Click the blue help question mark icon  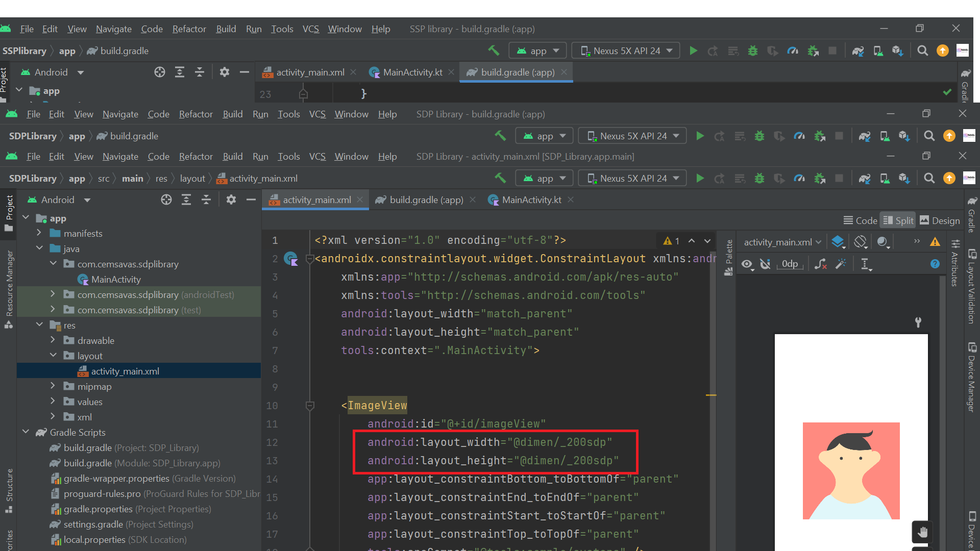[935, 264]
